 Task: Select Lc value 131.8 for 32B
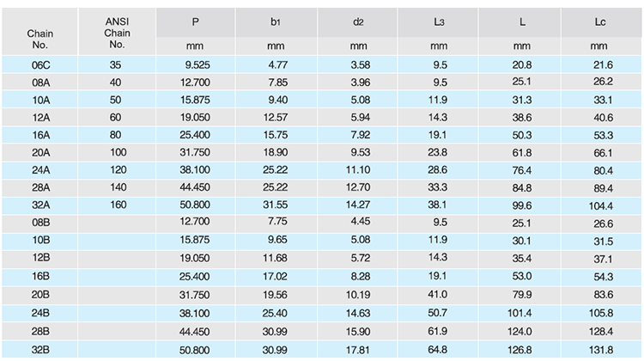coord(601,350)
